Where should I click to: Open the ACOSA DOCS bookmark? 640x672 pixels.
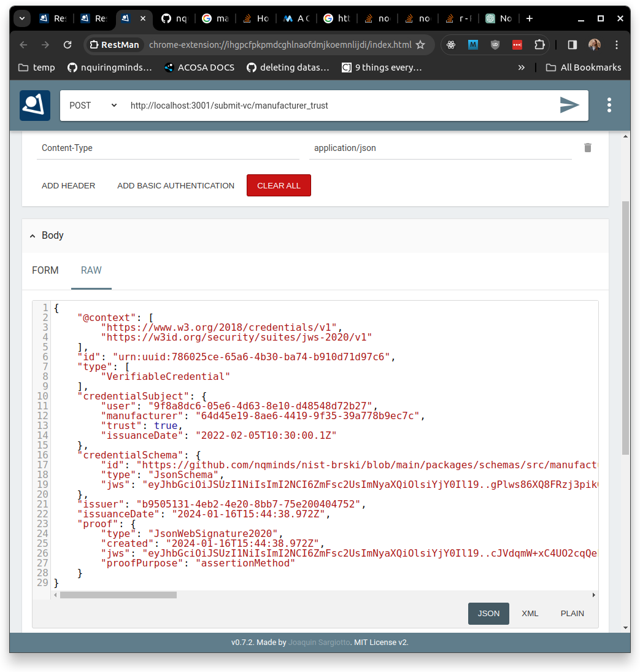tap(199, 68)
